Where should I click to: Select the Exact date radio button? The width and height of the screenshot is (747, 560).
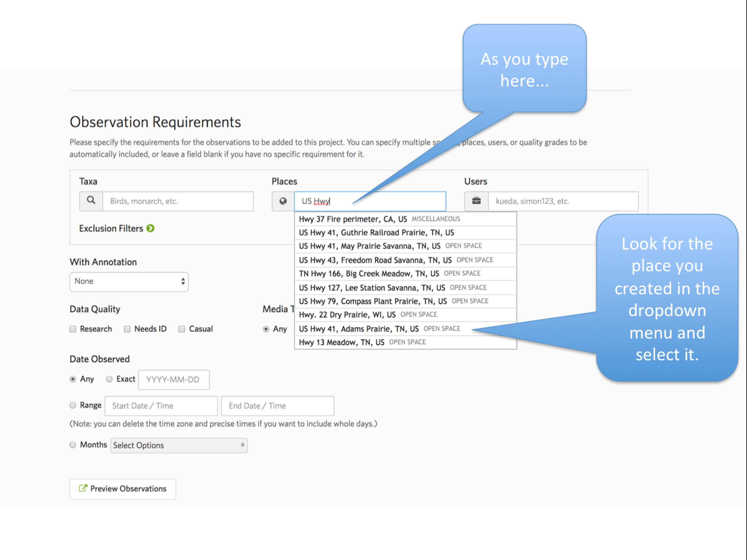109,379
